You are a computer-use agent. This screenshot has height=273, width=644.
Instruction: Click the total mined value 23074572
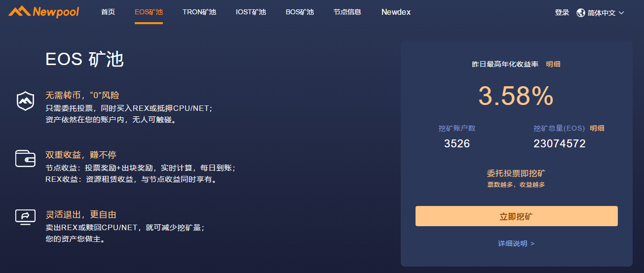560,144
